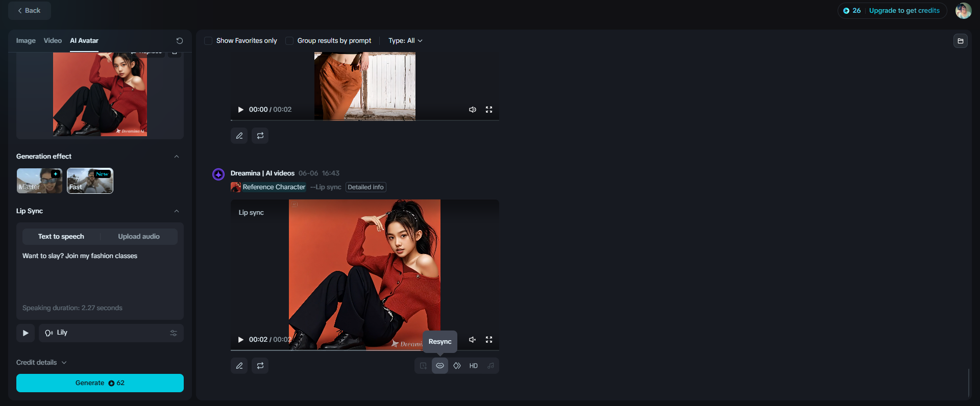980x406 pixels.
Task: Select the AI Avatar tab
Action: click(x=84, y=41)
